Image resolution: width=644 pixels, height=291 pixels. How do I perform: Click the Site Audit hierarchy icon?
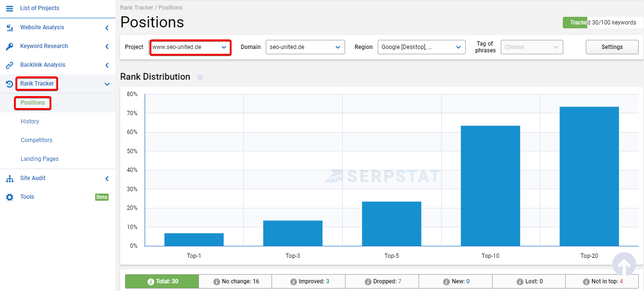(10, 179)
